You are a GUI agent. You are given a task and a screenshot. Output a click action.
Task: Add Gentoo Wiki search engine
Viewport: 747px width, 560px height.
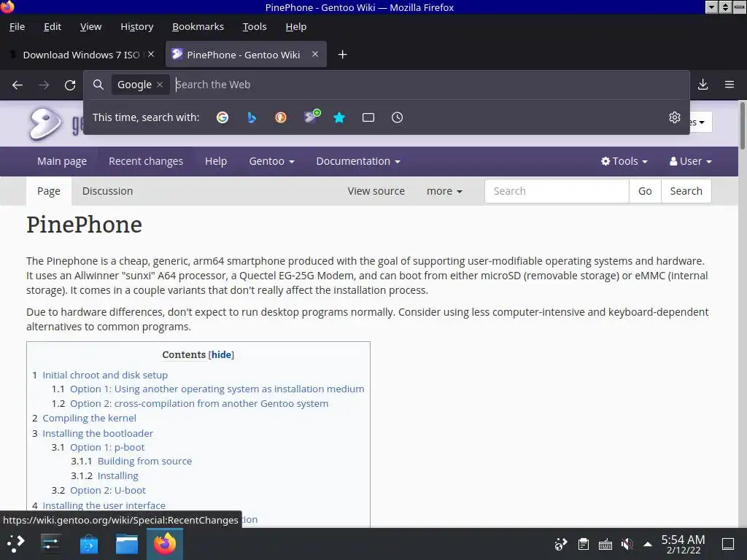[311, 117]
